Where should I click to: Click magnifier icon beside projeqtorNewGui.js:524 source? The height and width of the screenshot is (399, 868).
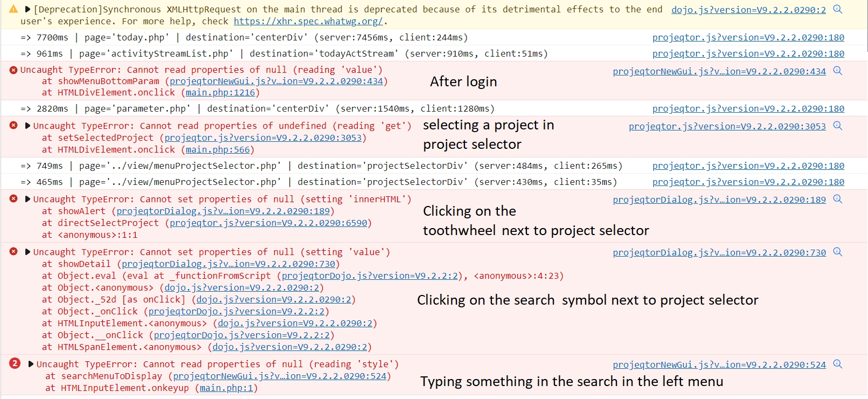[838, 364]
